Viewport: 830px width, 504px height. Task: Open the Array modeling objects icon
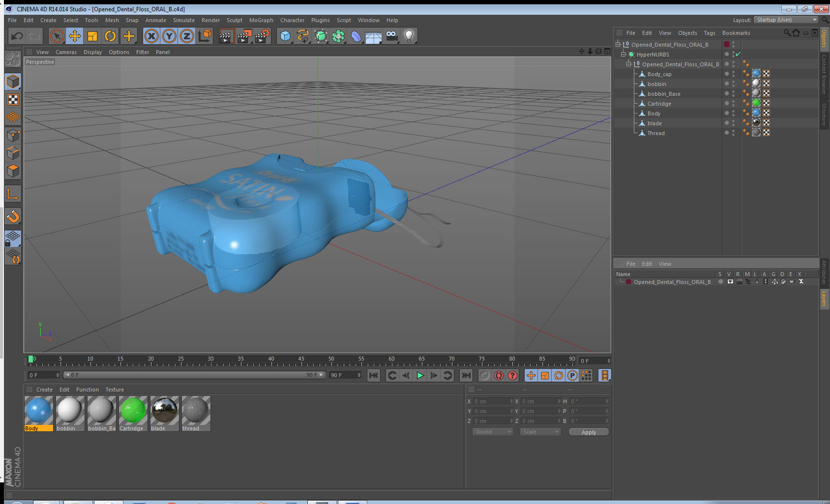point(338,36)
